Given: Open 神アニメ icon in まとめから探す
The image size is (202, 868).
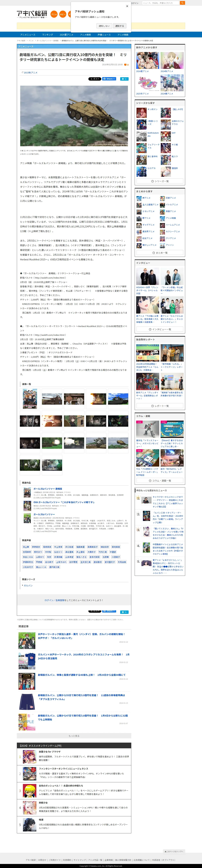Looking at the screenshot, I should (139, 198).
